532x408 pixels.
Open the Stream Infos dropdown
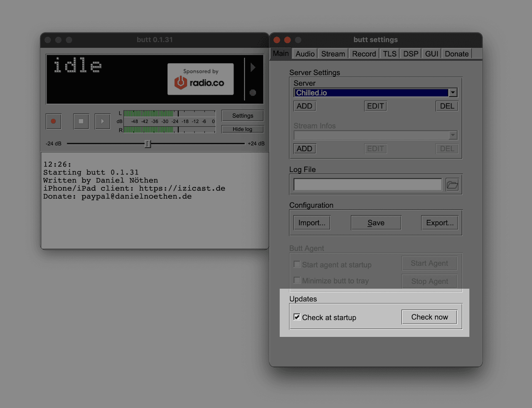[453, 135]
